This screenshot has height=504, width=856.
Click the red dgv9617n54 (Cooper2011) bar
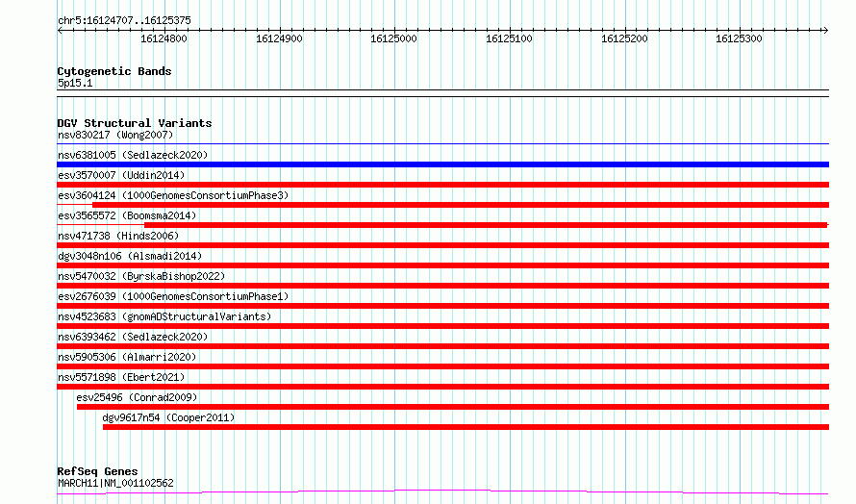click(x=466, y=427)
